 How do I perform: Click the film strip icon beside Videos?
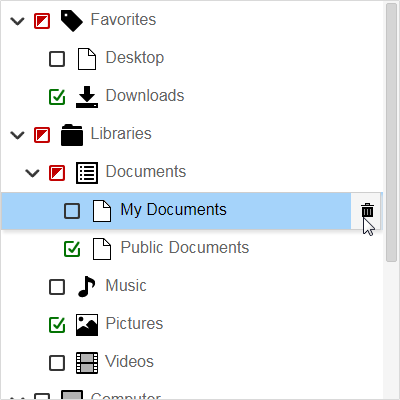(x=87, y=363)
